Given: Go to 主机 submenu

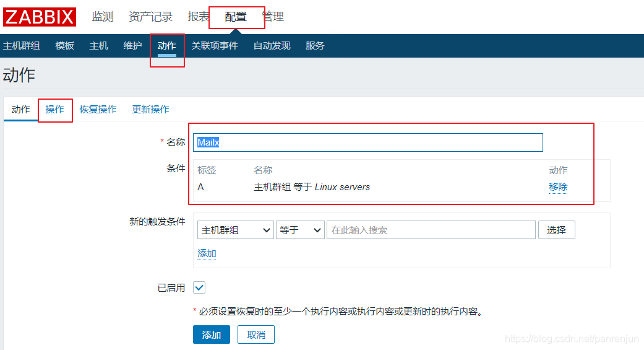Looking at the screenshot, I should tap(98, 46).
